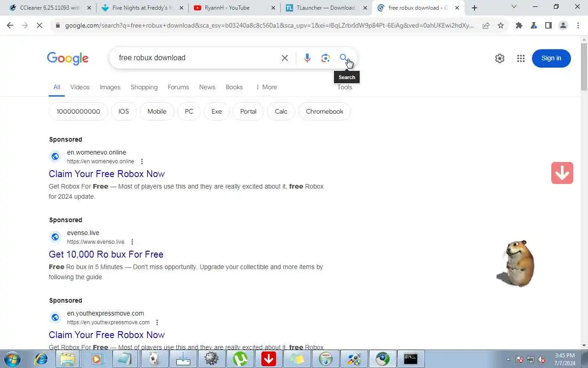588x368 pixels.
Task: Select the Forums search filter
Action: (x=178, y=87)
